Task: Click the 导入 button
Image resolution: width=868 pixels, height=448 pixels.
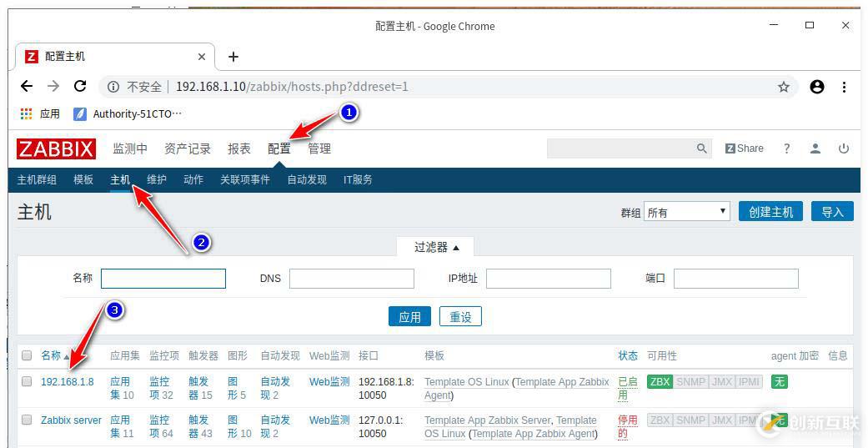Action: pos(833,212)
